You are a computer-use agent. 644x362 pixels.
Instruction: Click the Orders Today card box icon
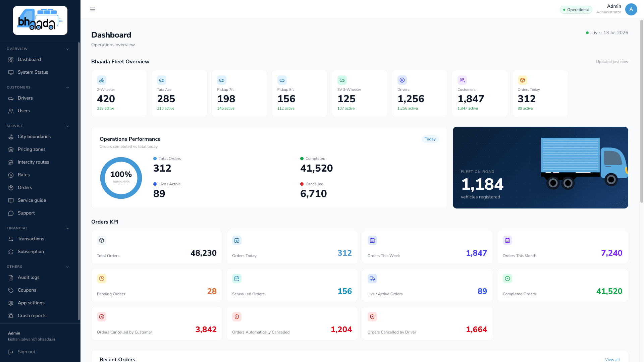point(523,80)
